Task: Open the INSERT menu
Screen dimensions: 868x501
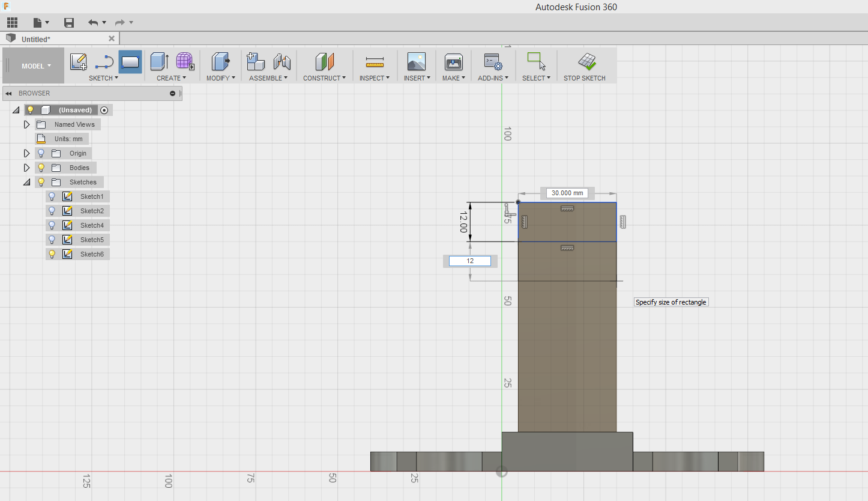Action: (417, 78)
